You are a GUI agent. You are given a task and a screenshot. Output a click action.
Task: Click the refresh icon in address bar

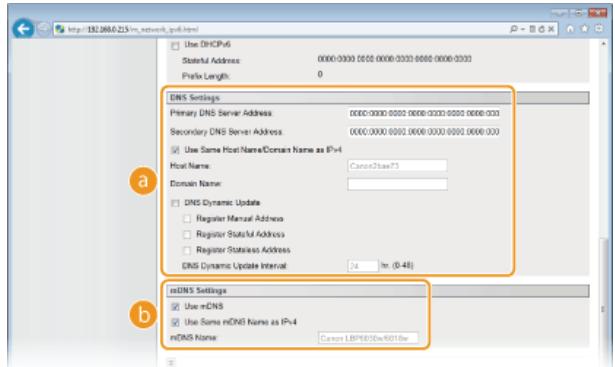(542, 29)
